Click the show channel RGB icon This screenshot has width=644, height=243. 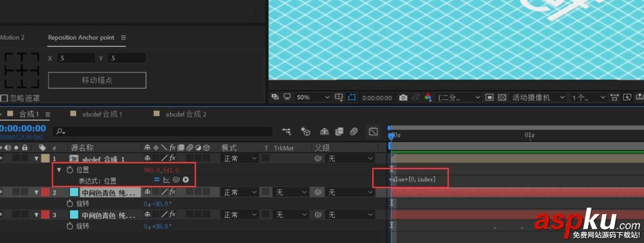tap(428, 98)
